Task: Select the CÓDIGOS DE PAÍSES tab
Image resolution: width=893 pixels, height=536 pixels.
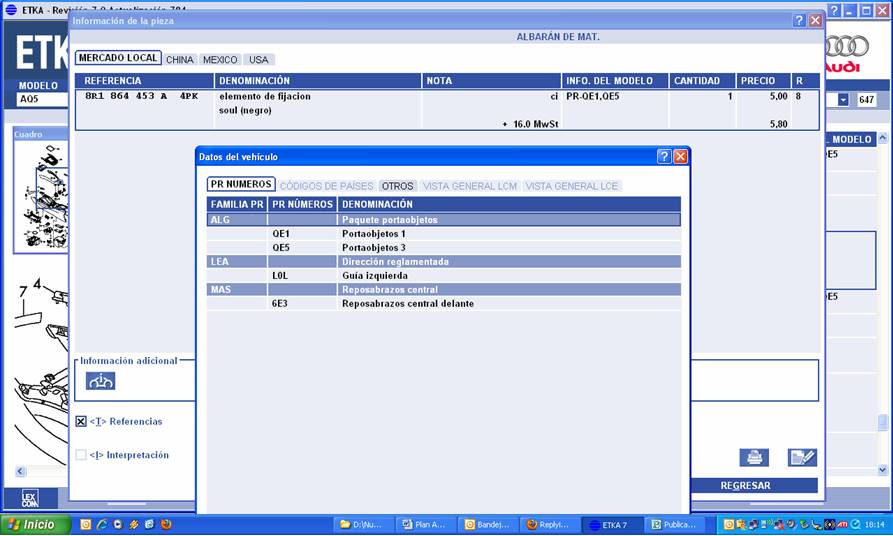Action: pos(326,186)
